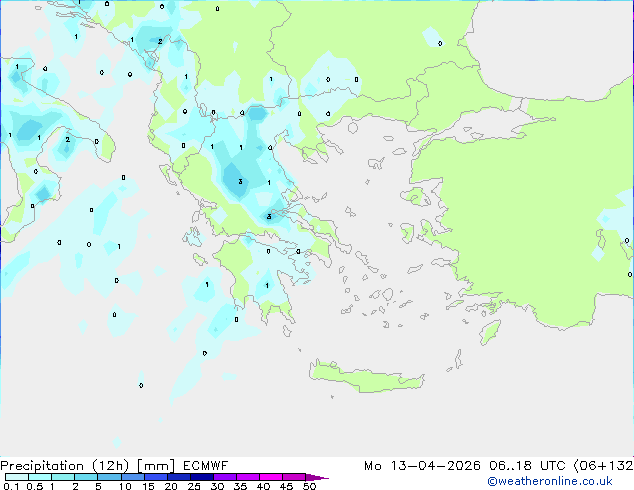Click the 30–35 mm purple legend swatch

click(224, 477)
